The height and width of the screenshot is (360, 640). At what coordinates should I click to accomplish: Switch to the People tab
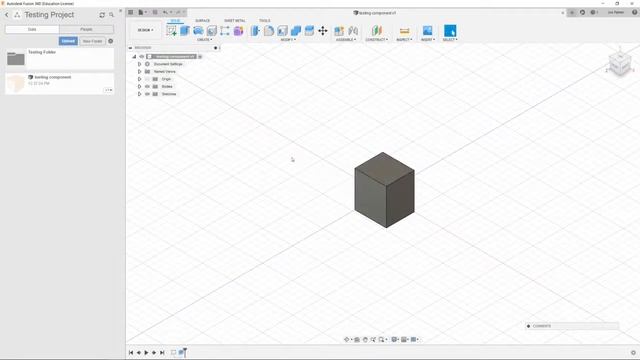tap(86, 29)
